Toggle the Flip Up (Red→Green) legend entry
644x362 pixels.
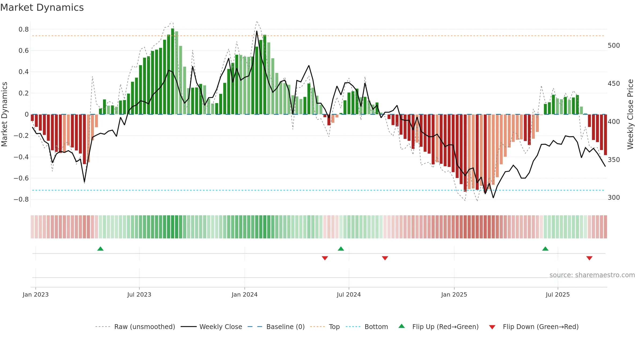coord(438,327)
